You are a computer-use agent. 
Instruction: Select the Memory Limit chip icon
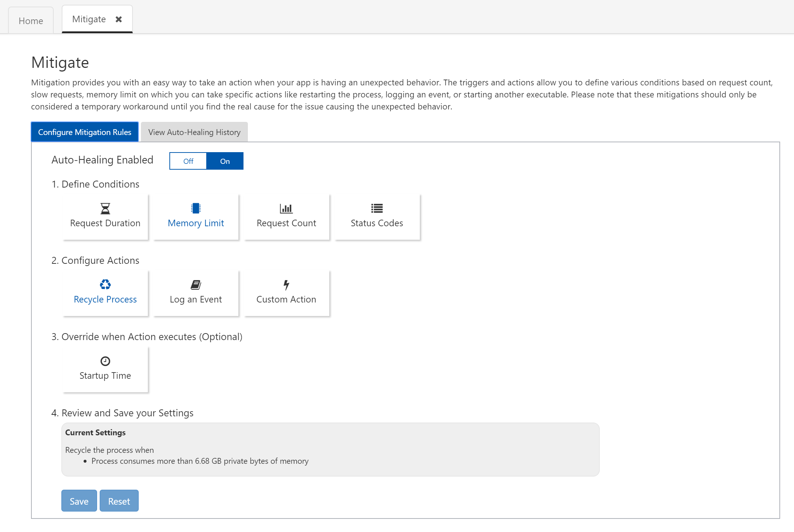pyautogui.click(x=196, y=208)
